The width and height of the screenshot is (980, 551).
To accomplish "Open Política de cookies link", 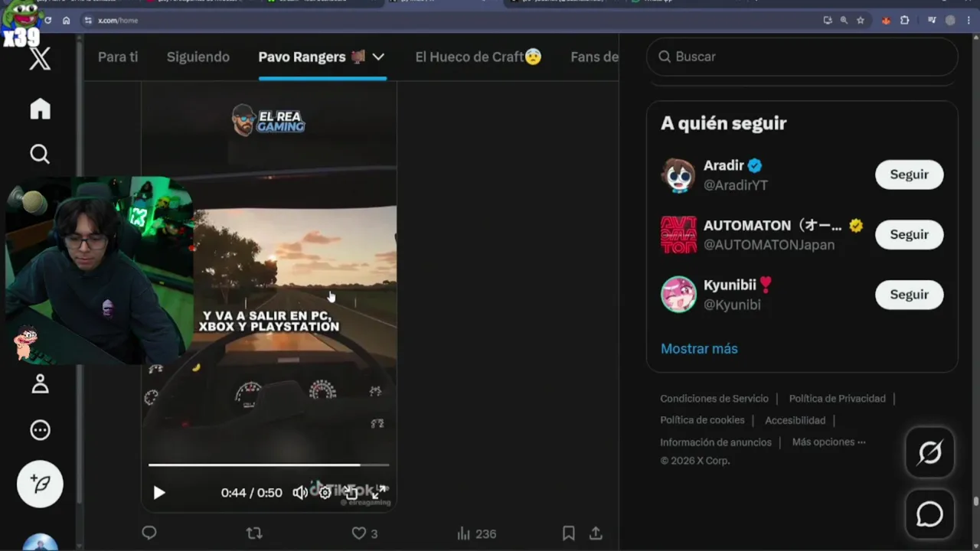I will point(702,420).
